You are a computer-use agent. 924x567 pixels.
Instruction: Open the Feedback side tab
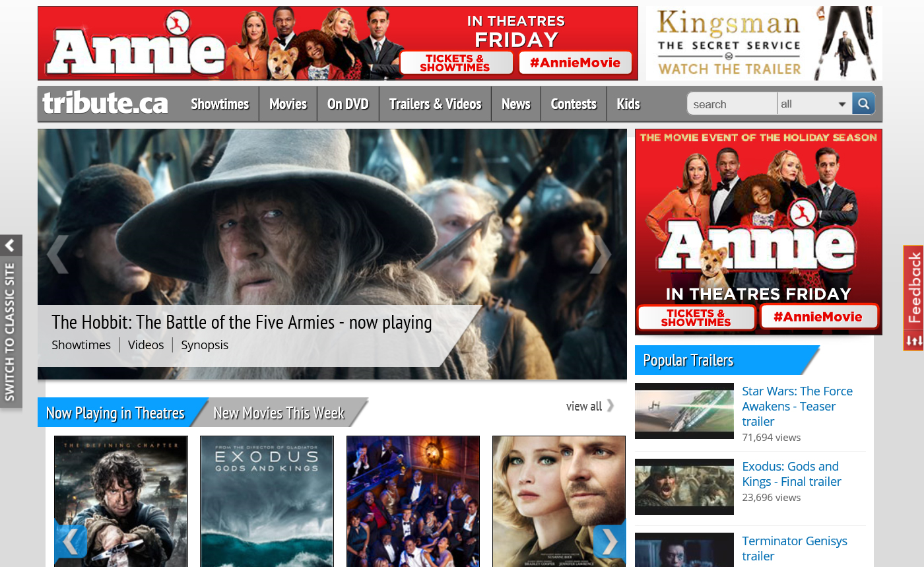(x=913, y=298)
